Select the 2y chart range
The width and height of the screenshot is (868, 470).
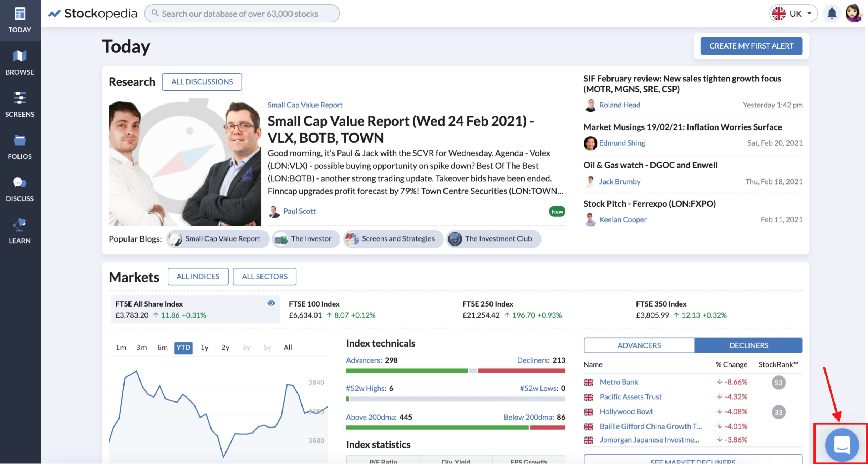[x=225, y=348]
